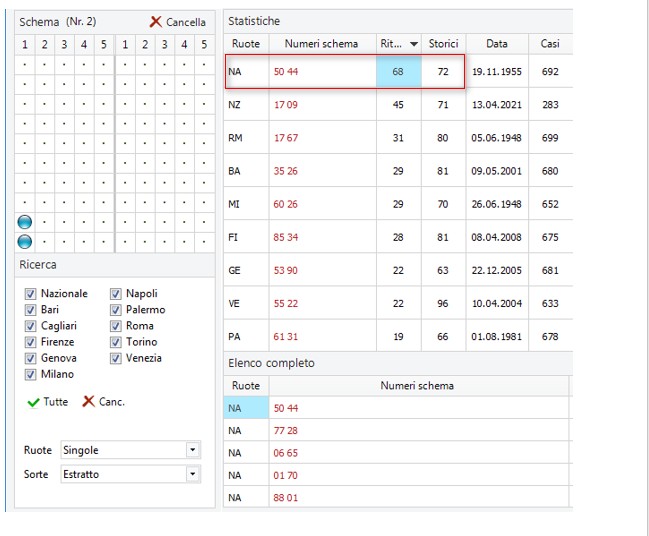Viewport: 649px width, 536px height.
Task: Click Ruote header in Elenco completo
Action: [x=246, y=386]
